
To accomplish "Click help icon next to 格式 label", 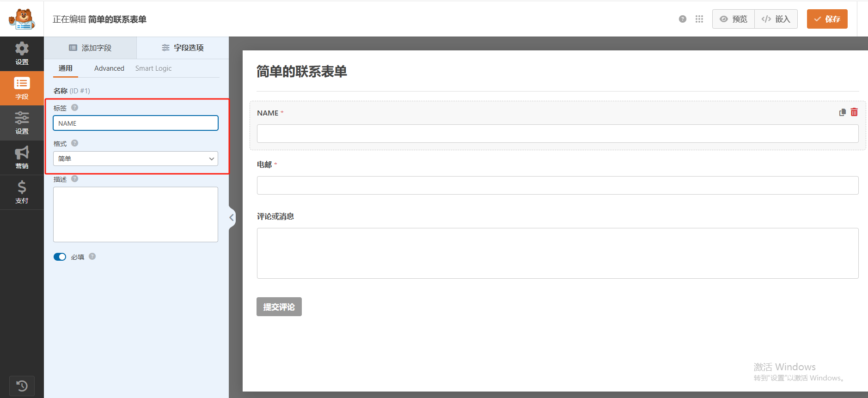I will point(74,143).
